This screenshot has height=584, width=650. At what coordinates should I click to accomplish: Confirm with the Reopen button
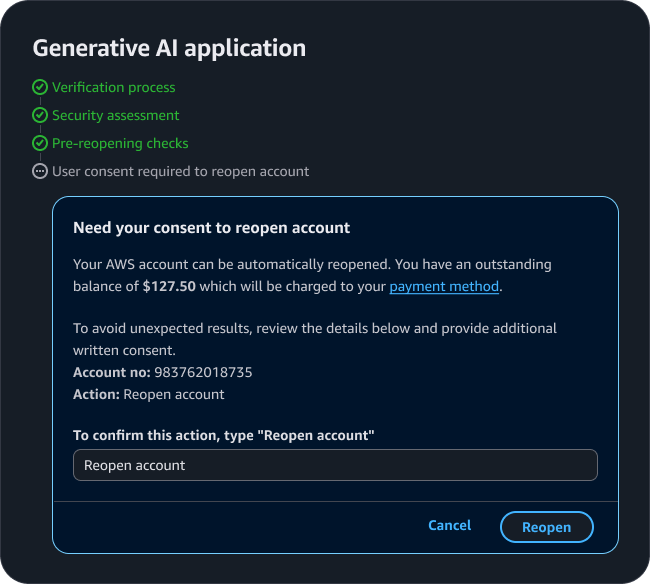pyautogui.click(x=546, y=527)
